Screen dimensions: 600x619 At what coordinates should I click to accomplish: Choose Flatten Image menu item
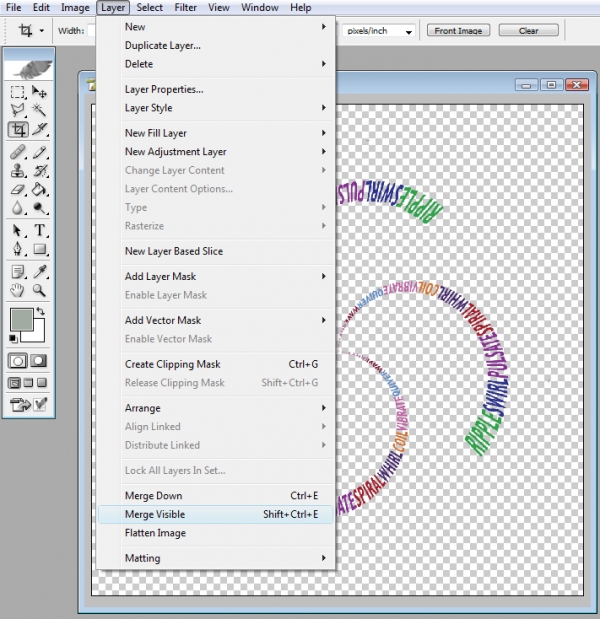216,533
